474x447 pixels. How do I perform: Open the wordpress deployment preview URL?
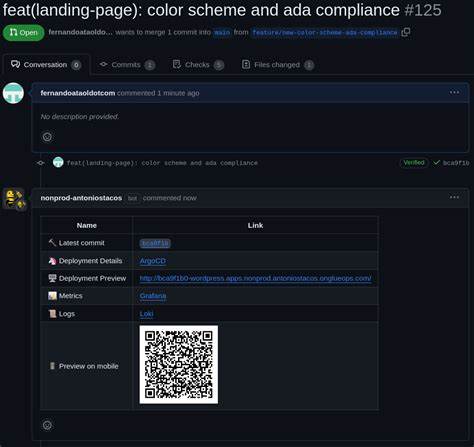(x=255, y=278)
